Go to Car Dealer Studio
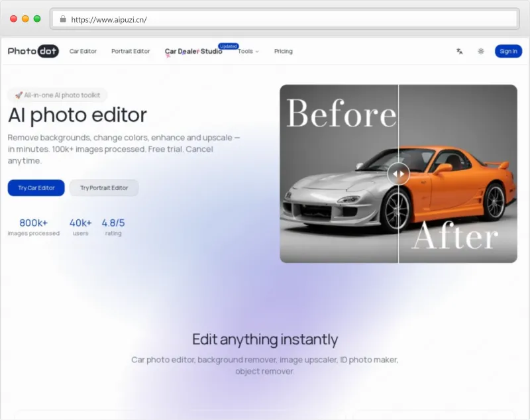The width and height of the screenshot is (530, 420). pos(193,52)
